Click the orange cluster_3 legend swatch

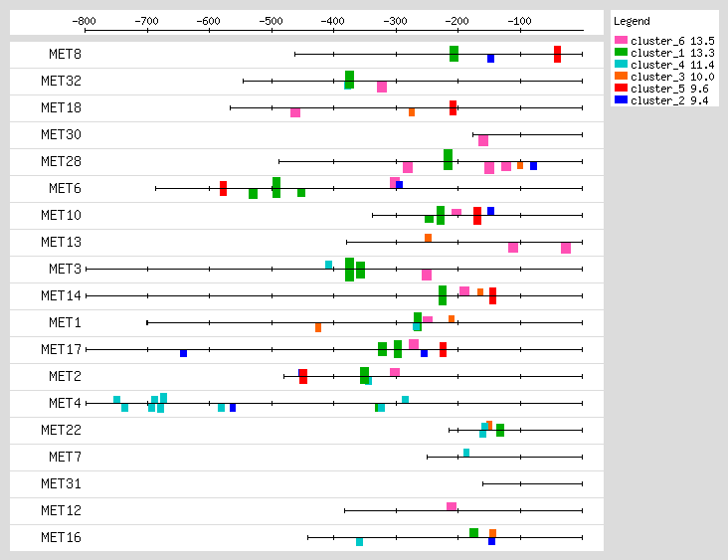tap(621, 77)
